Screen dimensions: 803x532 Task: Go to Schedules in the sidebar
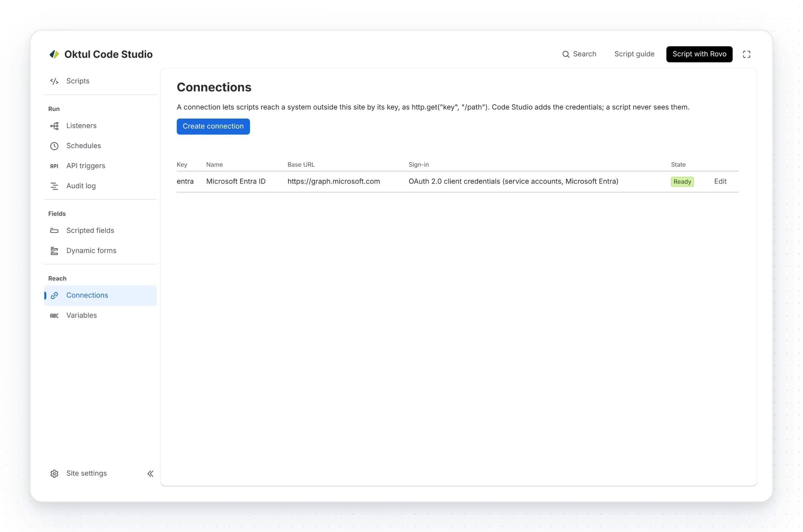pos(100,146)
